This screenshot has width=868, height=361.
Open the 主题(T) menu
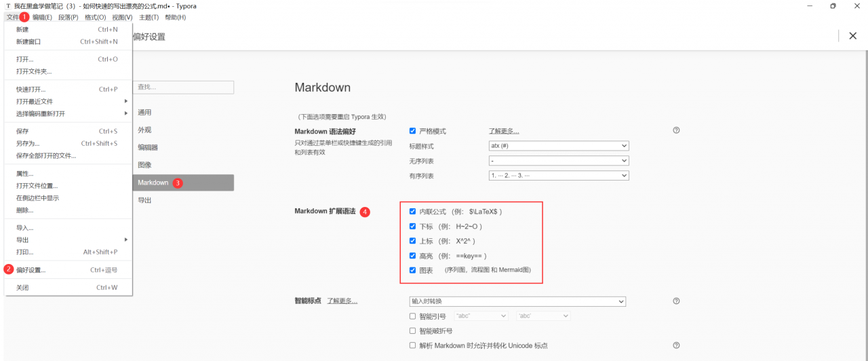point(148,17)
